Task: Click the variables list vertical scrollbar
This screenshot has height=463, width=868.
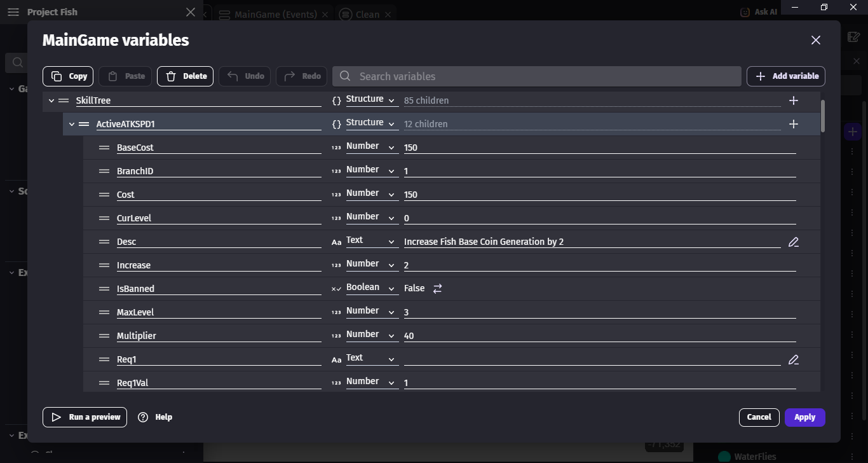Action: click(823, 116)
